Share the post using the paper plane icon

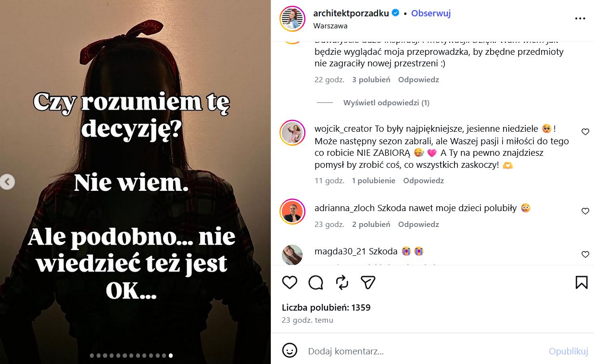368,283
